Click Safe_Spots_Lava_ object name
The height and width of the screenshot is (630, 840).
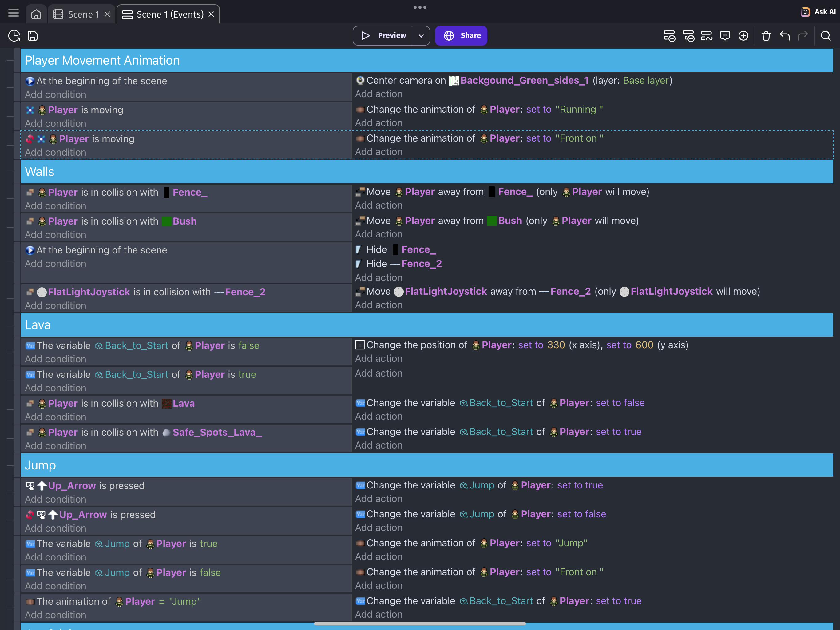point(217,433)
